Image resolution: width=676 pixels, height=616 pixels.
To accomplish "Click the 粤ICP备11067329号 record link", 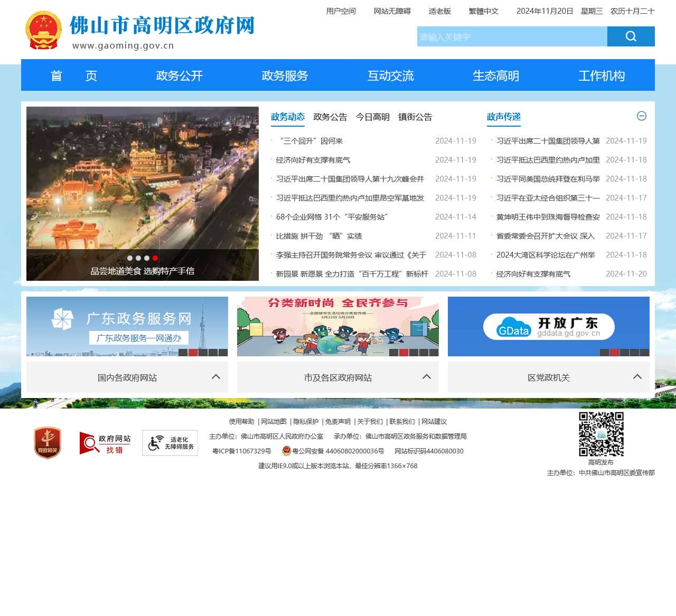I will (242, 451).
